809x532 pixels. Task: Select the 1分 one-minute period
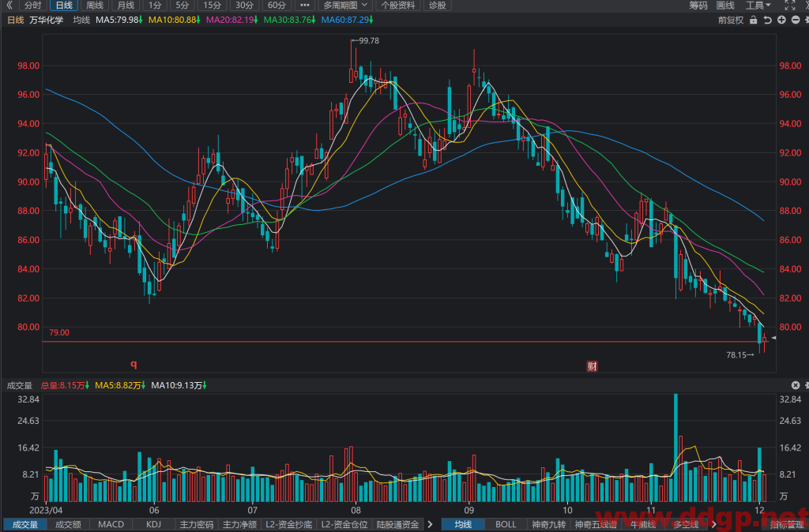point(155,6)
